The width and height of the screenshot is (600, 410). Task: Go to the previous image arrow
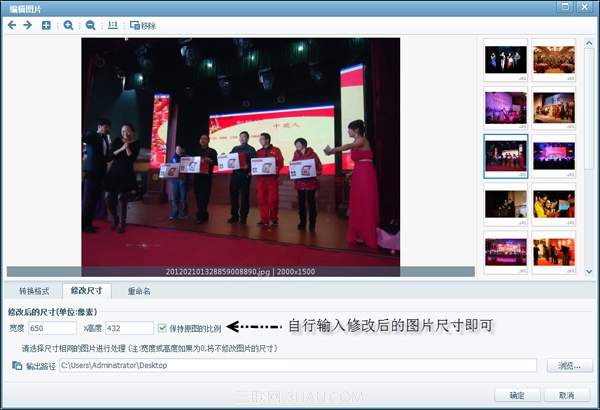click(x=12, y=25)
